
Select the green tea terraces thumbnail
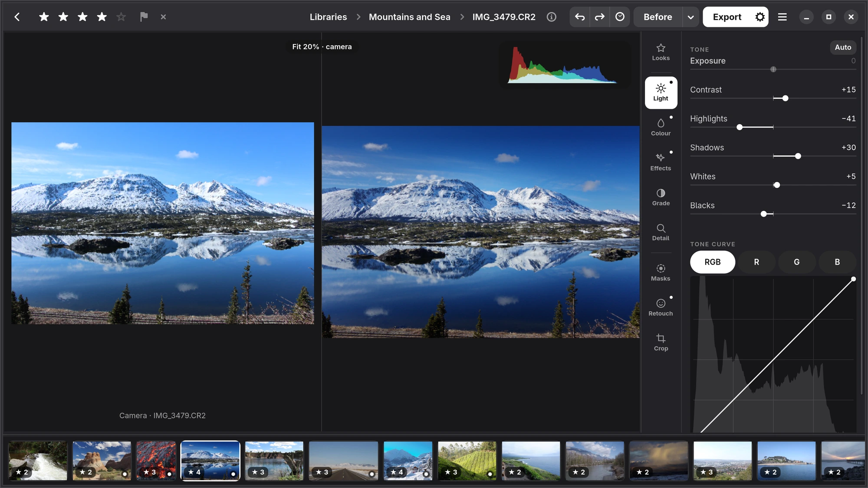pos(467,461)
